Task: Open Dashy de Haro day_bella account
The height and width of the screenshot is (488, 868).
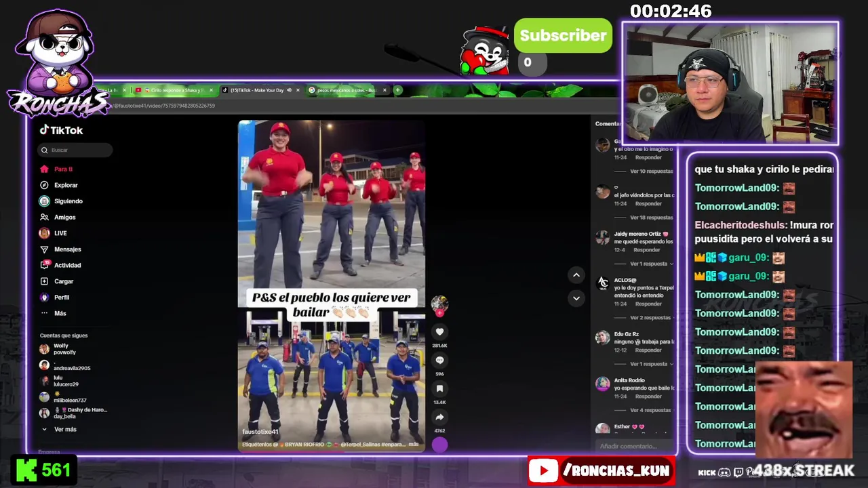Action: [x=73, y=413]
